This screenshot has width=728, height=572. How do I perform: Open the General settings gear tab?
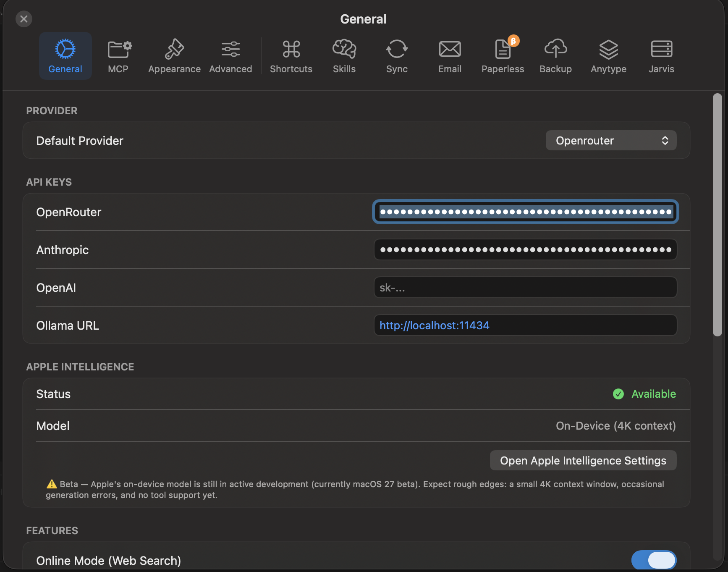click(65, 56)
